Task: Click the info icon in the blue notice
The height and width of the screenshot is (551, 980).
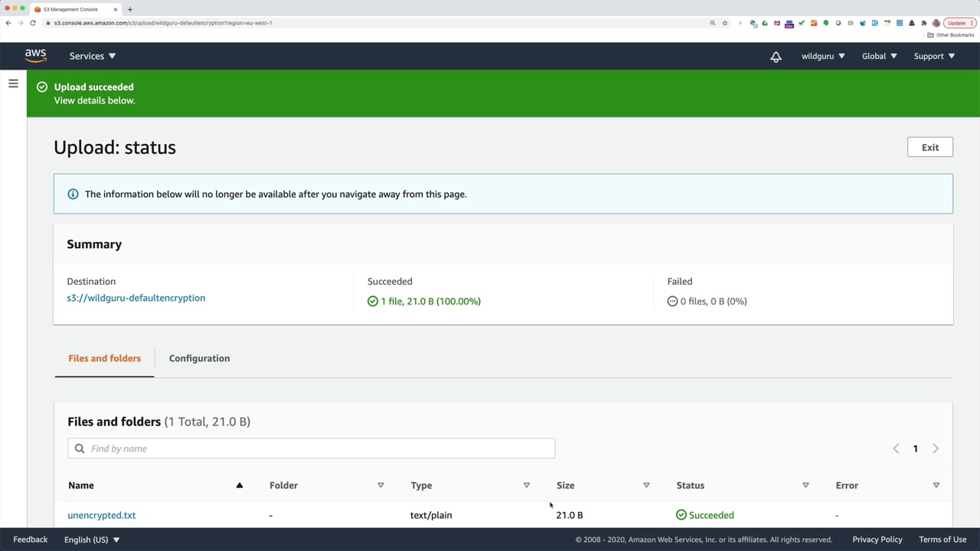Action: pos(73,194)
